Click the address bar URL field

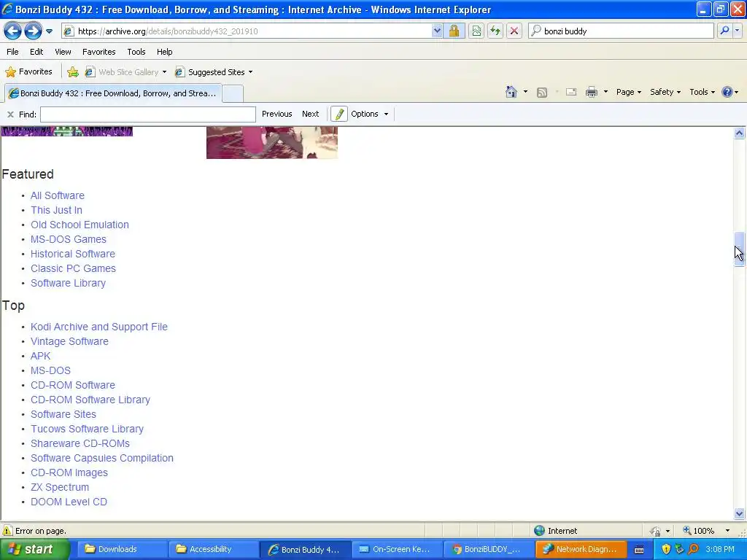pyautogui.click(x=247, y=31)
